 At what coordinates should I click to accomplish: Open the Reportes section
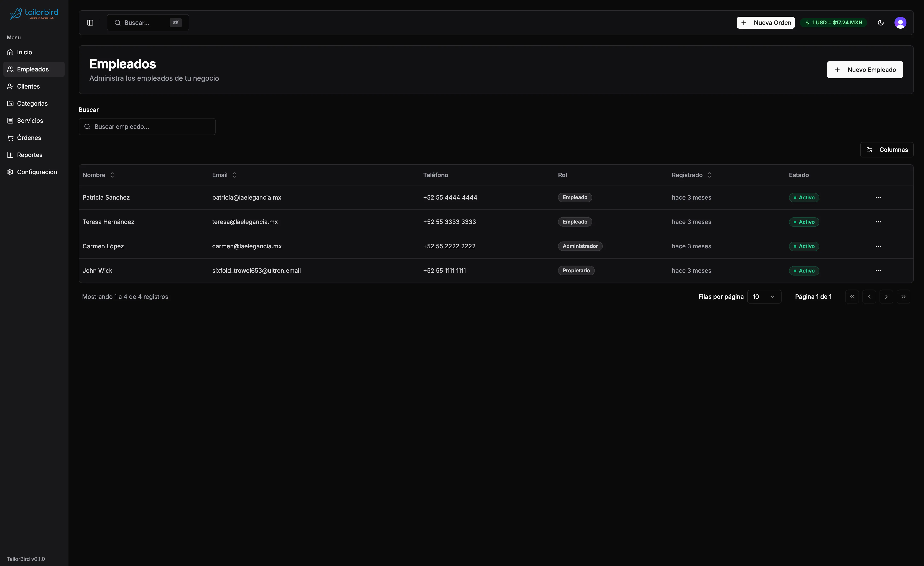point(34,155)
